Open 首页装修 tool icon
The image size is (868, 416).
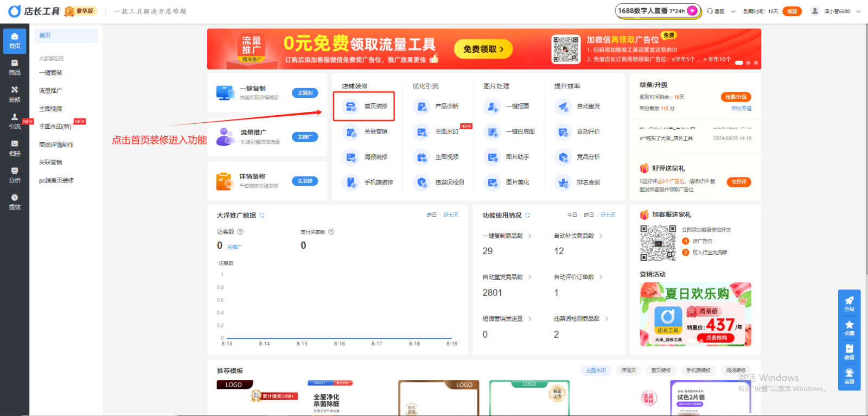pos(351,106)
